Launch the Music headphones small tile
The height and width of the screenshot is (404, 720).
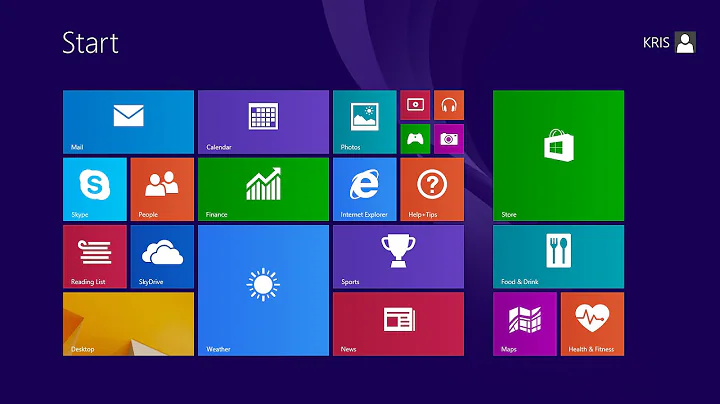449,105
